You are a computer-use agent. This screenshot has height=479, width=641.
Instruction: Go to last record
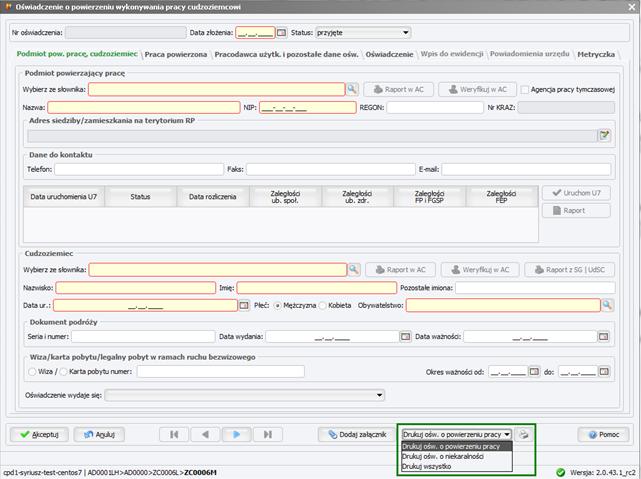point(268,434)
